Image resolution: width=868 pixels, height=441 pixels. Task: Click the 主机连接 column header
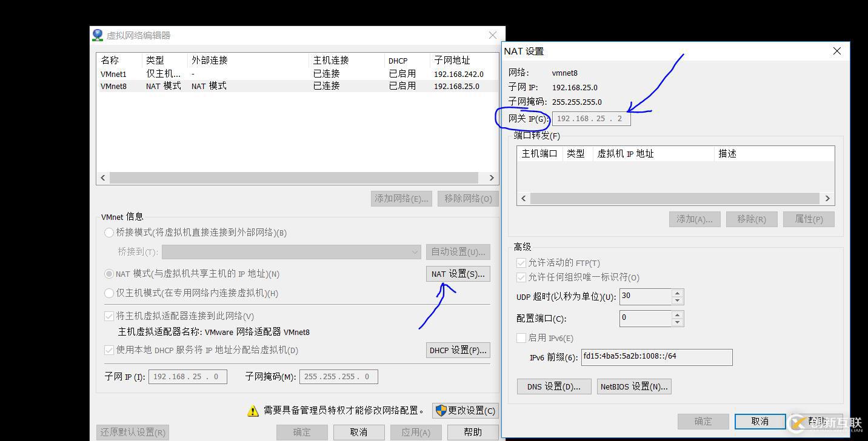point(347,61)
